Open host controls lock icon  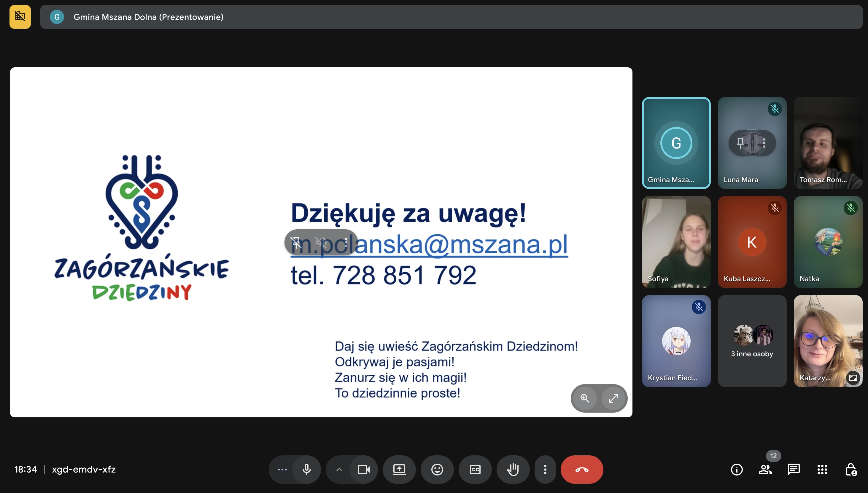click(850, 469)
